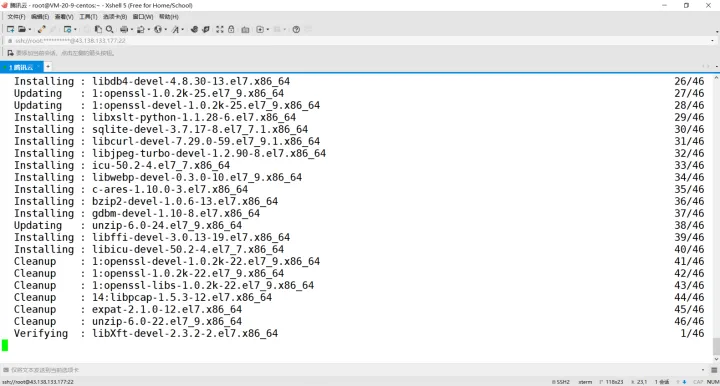This screenshot has height=386, width=720.
Task: Click the question mark Help icon
Action: [296, 29]
